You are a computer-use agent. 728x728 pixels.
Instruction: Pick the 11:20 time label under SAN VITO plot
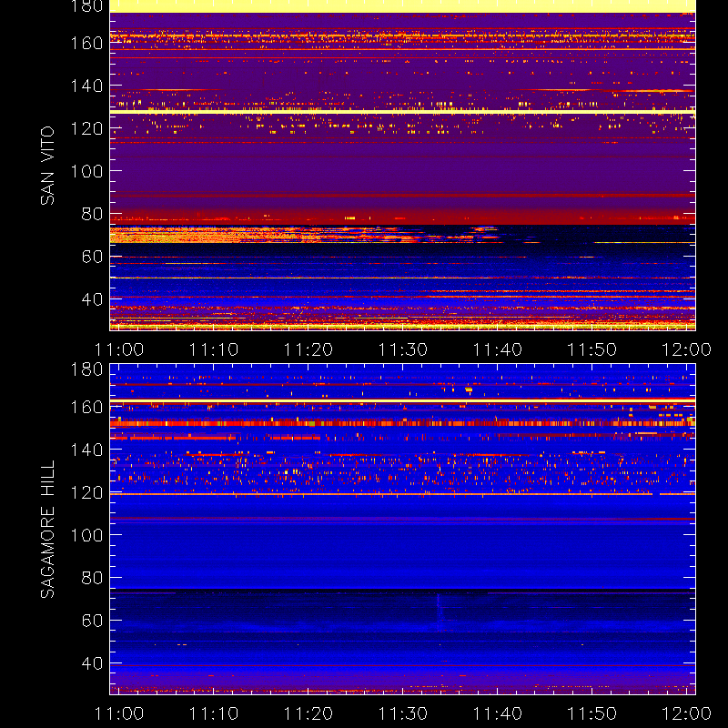[308, 349]
